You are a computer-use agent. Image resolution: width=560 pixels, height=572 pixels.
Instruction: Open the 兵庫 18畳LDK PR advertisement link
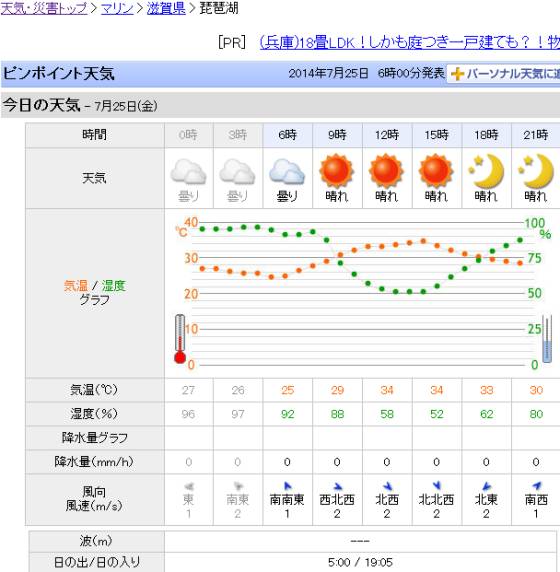click(x=409, y=43)
